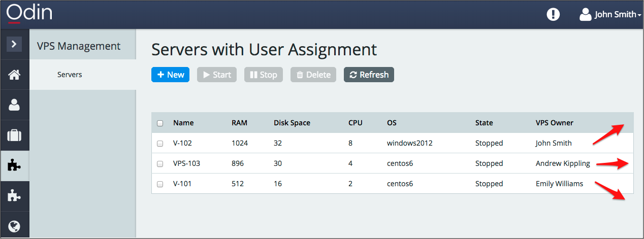Viewport: 644px width, 239px height.
Task: Expand the sidebar with the chevron arrow
Action: click(14, 44)
